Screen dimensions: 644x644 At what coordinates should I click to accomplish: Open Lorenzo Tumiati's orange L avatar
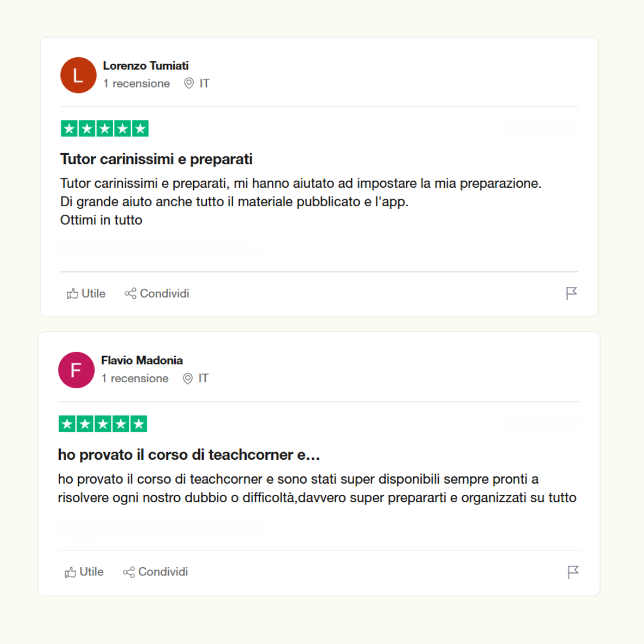[x=79, y=75]
